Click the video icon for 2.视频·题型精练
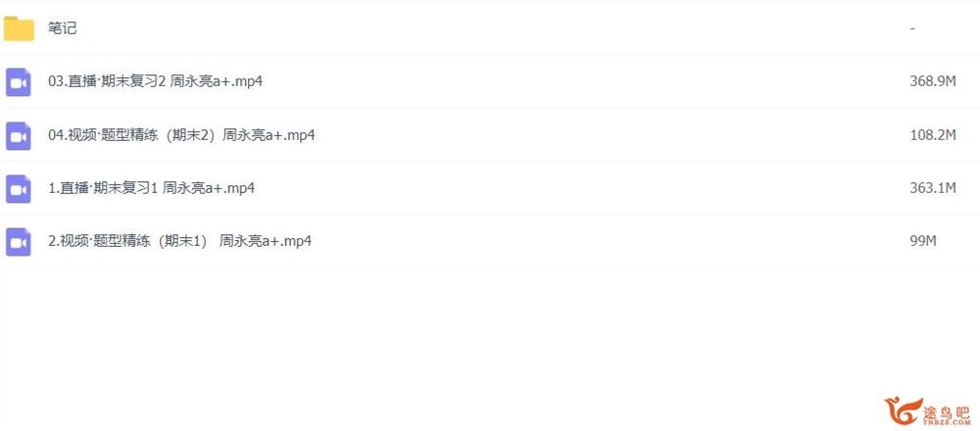The height and width of the screenshot is (431, 980). [x=19, y=242]
